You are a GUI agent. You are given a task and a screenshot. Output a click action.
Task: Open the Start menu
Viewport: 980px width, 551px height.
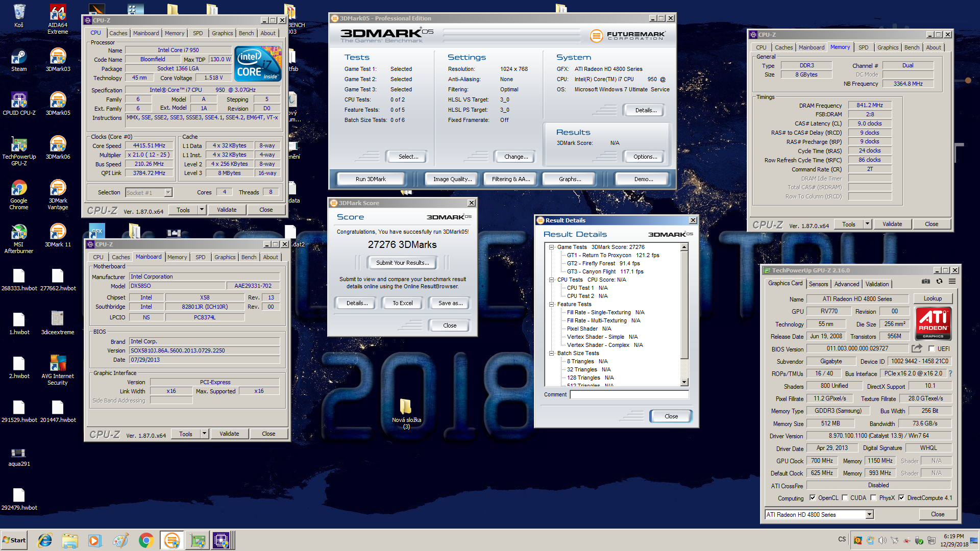pos(14,540)
